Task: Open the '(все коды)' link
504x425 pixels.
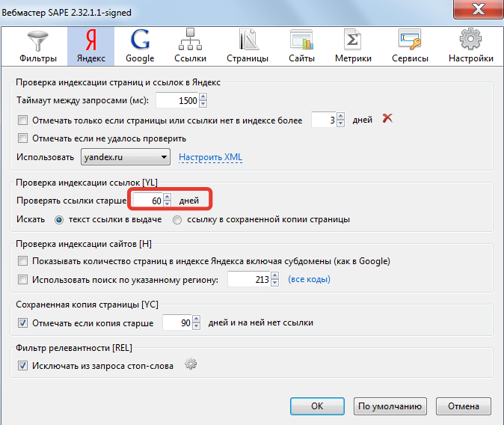Action: (310, 279)
